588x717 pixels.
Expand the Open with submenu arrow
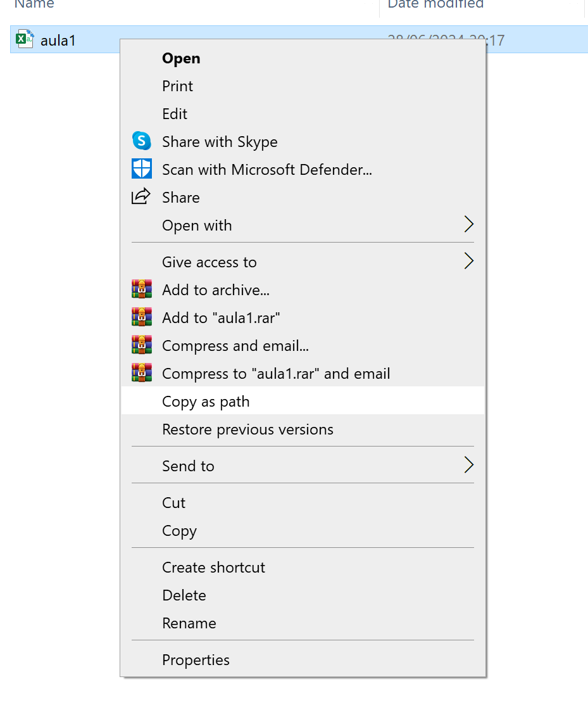(468, 225)
